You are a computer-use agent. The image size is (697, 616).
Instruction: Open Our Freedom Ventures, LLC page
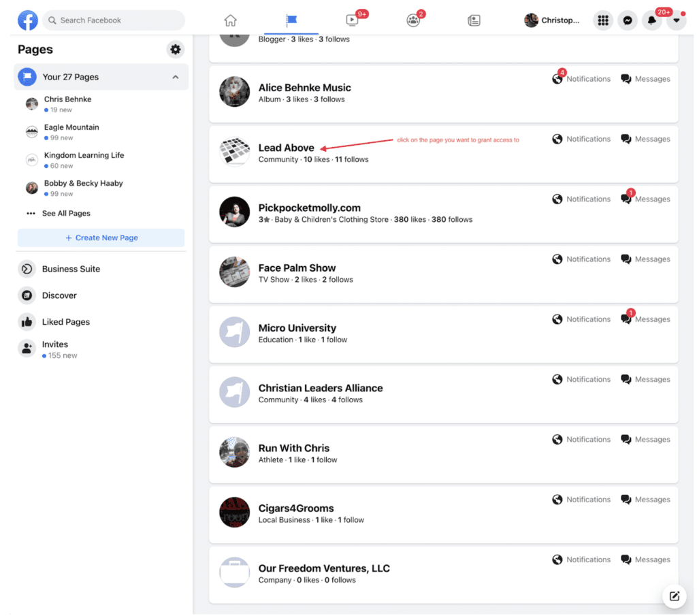pos(324,568)
